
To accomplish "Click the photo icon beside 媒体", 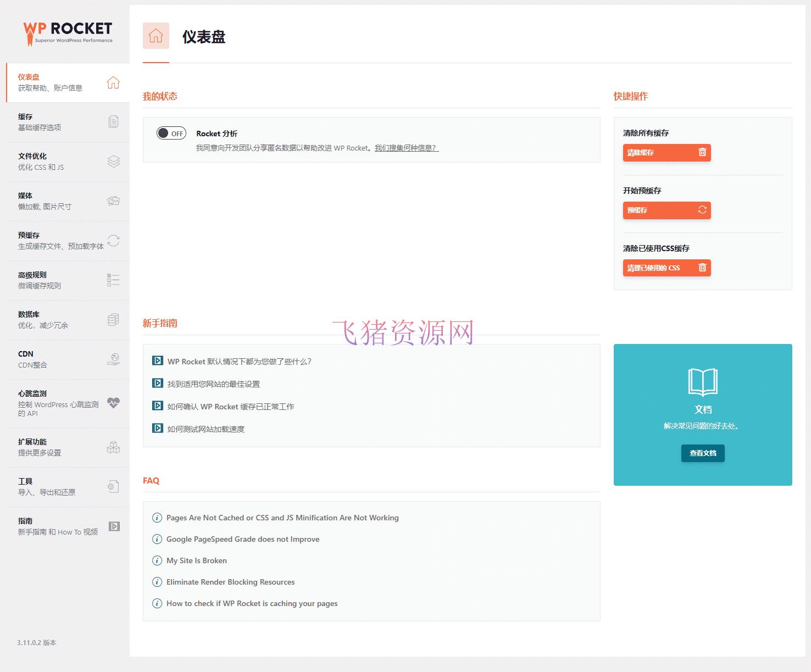I will click(113, 201).
